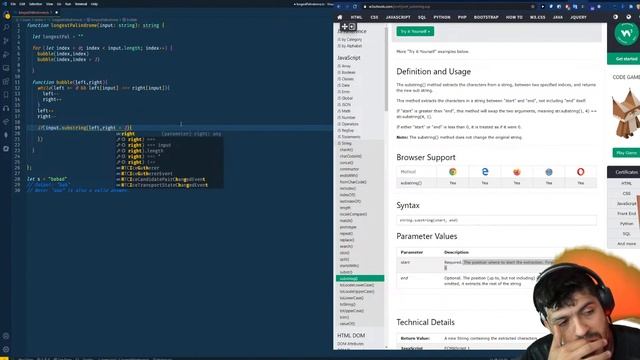
Task: Click the browser back arrow
Action: coord(339,7)
